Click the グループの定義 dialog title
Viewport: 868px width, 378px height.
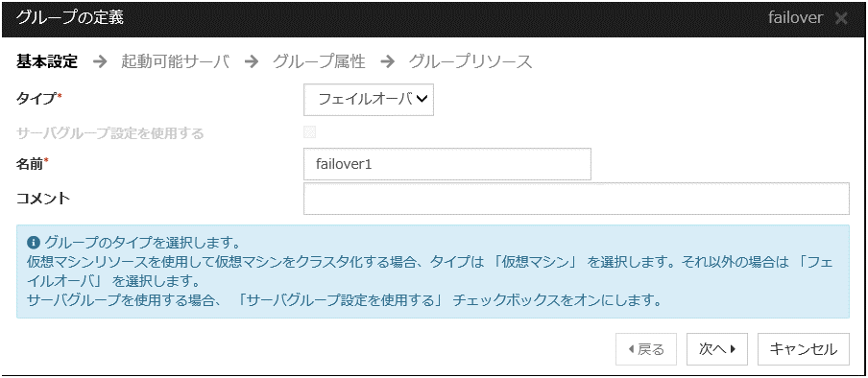tap(70, 17)
